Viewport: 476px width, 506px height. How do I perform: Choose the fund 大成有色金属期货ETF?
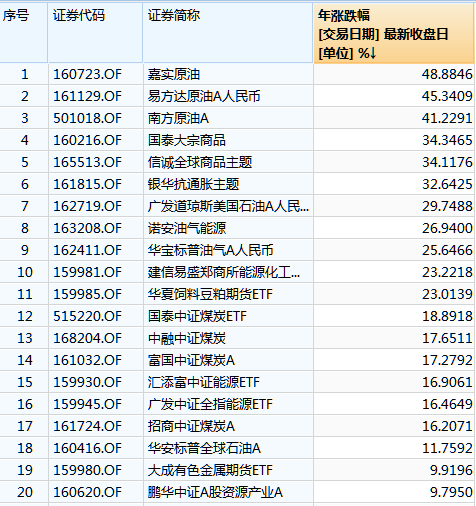click(210, 470)
